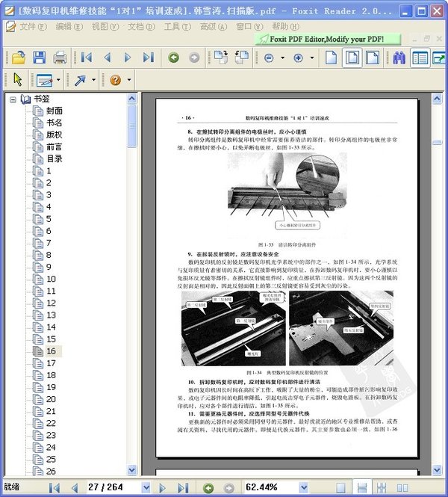
Task: Click the blue arrow drawing tool
Action: pyautogui.click(x=80, y=80)
